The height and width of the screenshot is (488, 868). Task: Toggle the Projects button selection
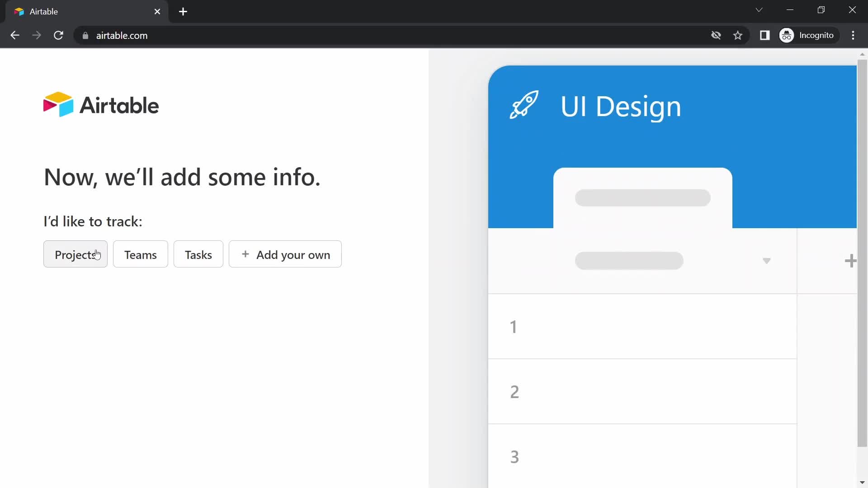point(75,254)
